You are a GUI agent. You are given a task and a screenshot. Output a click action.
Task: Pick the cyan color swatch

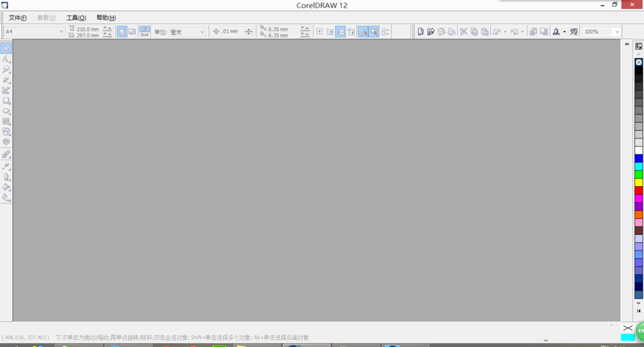click(639, 166)
